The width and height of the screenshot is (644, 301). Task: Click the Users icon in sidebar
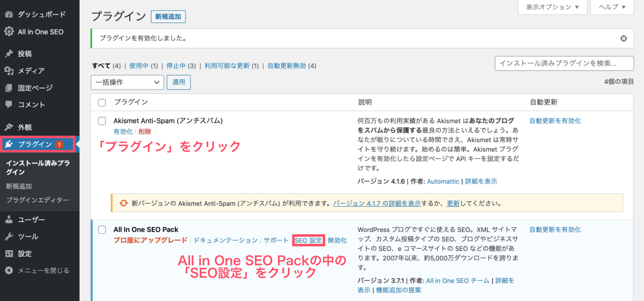[x=9, y=220]
